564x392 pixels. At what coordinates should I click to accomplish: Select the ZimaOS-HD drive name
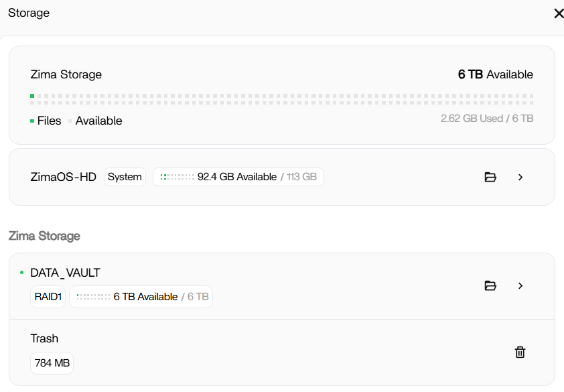click(64, 177)
